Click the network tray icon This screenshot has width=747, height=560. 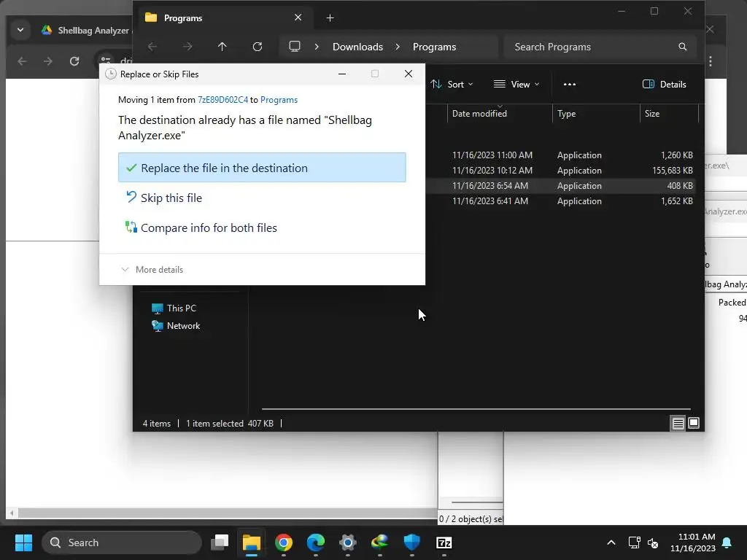pos(634,542)
